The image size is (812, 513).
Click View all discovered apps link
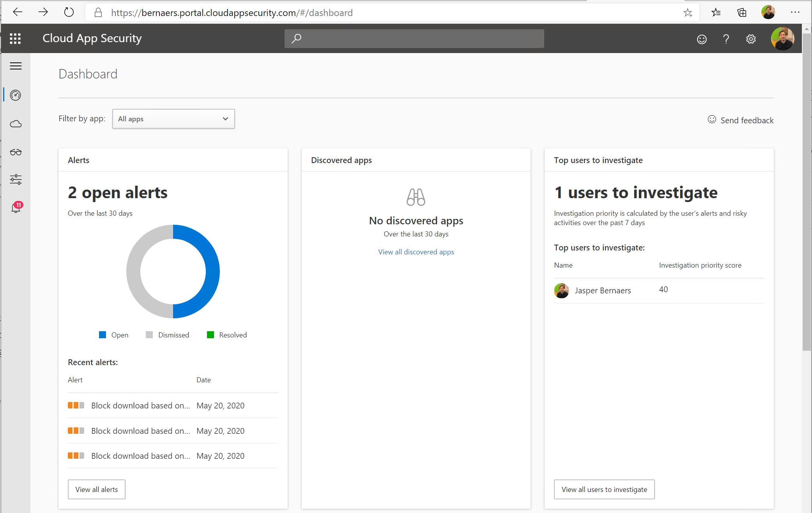416,252
